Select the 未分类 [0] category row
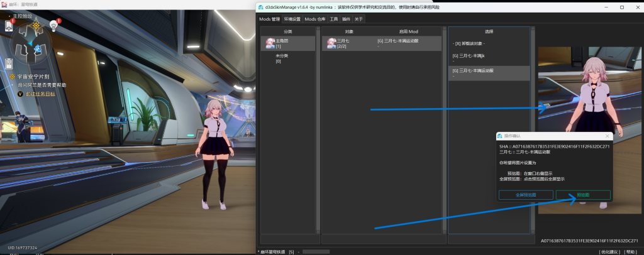The height and width of the screenshot is (255, 644). tap(288, 58)
